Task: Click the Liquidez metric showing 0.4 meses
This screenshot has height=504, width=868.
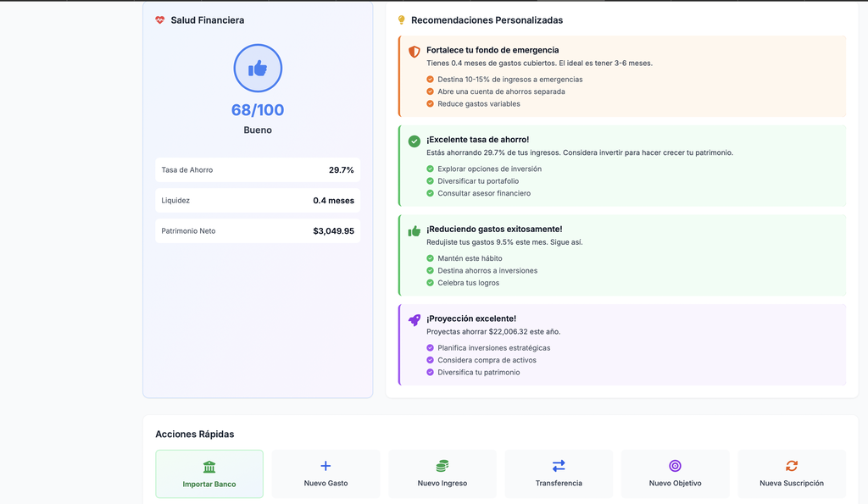Action: tap(258, 200)
